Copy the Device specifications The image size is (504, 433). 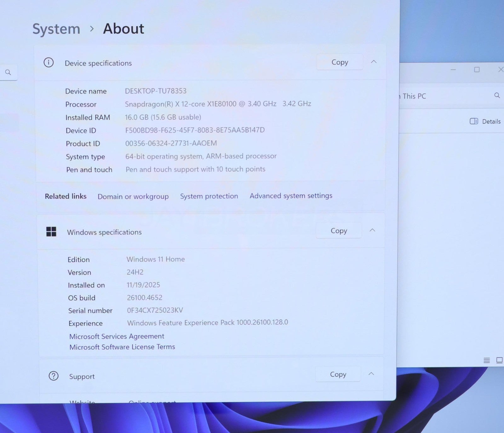click(340, 62)
